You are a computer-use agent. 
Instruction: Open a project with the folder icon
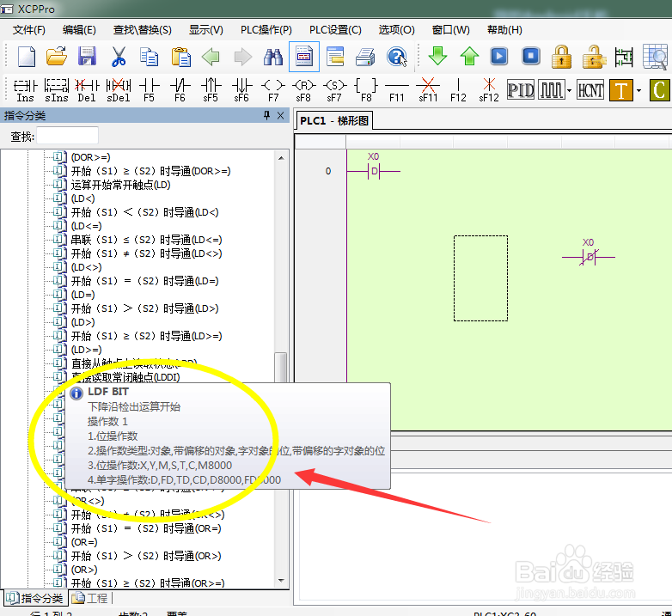click(57, 57)
